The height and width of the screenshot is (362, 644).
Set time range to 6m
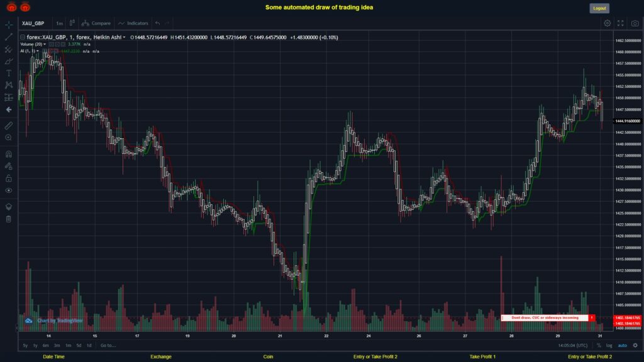45,346
